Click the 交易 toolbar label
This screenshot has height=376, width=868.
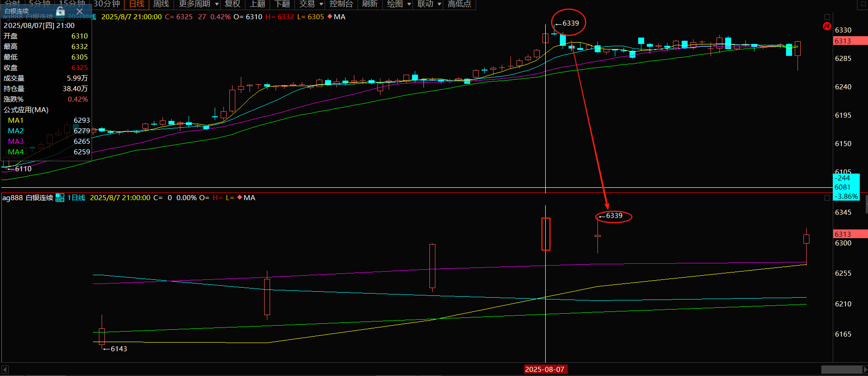point(307,4)
